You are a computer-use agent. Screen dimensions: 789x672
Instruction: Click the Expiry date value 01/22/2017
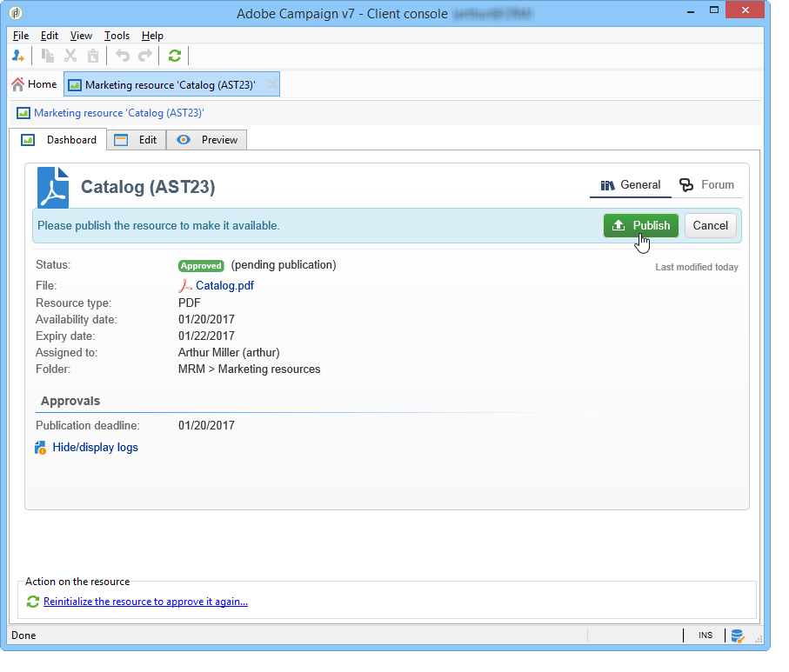click(x=206, y=336)
